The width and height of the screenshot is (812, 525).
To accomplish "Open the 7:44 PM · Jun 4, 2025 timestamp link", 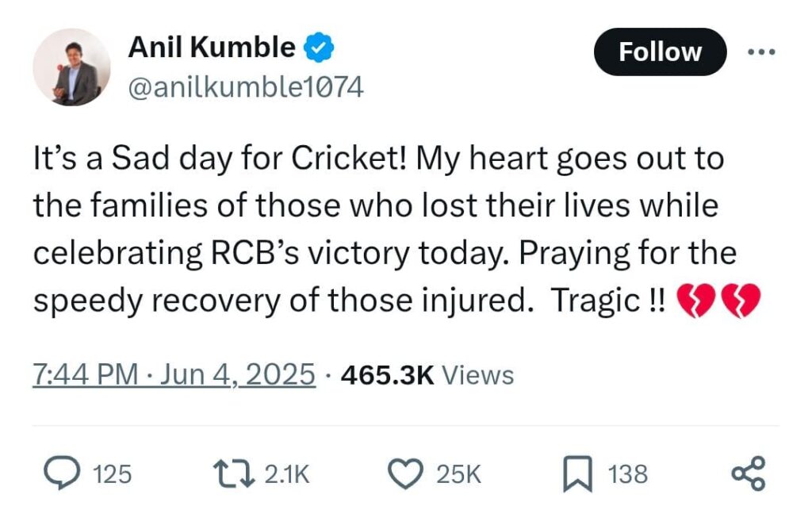I will pyautogui.click(x=174, y=374).
